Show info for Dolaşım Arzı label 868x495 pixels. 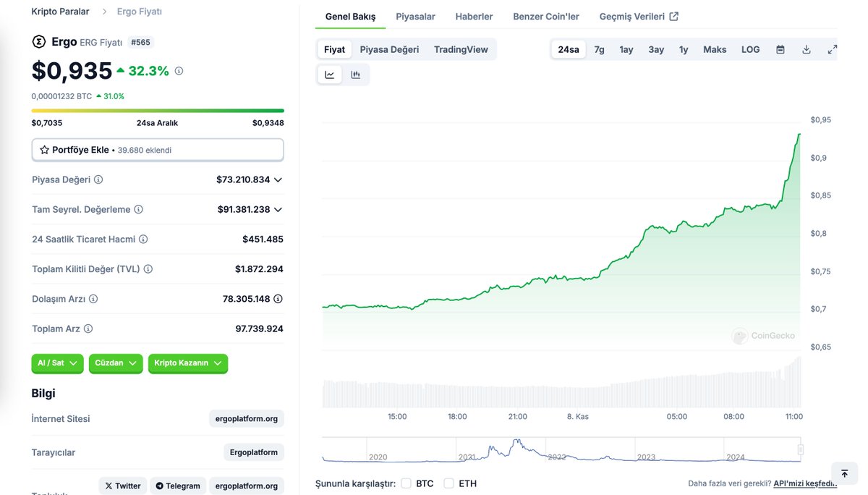click(93, 298)
